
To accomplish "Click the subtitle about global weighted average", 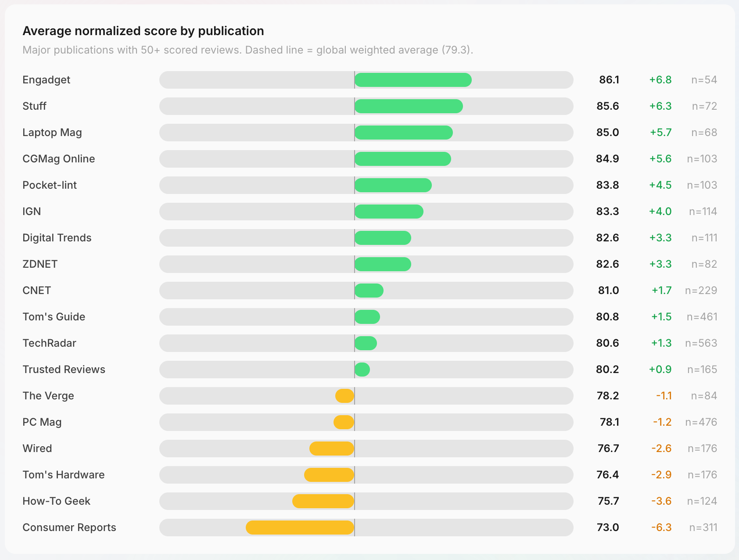I will pos(248,50).
